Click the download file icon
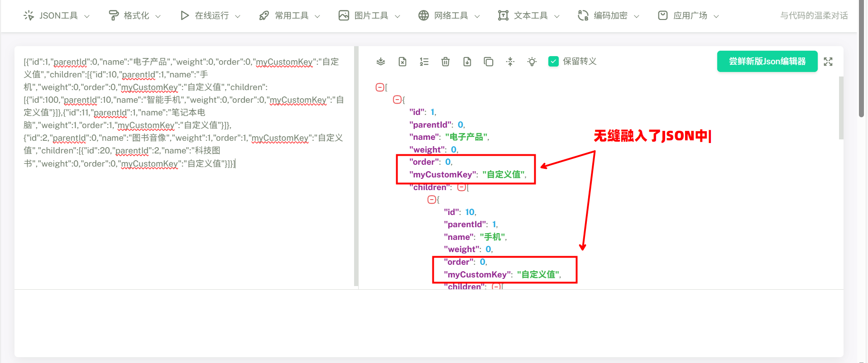868x363 pixels. pyautogui.click(x=467, y=62)
